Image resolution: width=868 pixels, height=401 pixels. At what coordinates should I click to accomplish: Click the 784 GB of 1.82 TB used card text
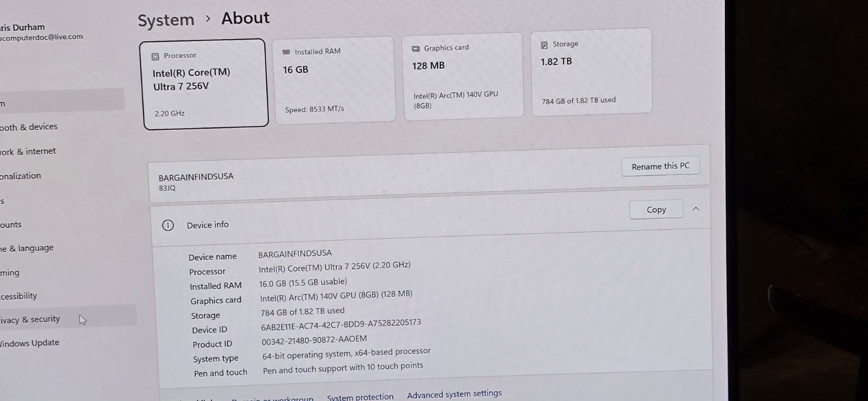click(x=579, y=101)
